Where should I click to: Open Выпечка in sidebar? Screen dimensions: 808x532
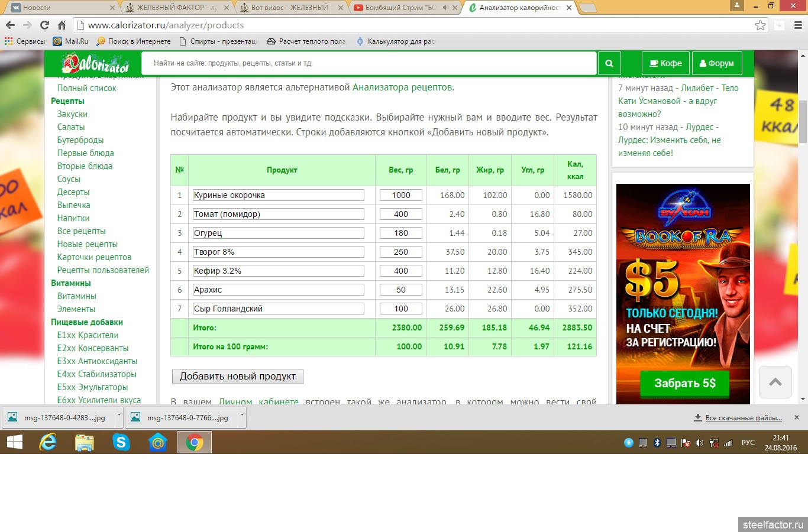click(74, 205)
